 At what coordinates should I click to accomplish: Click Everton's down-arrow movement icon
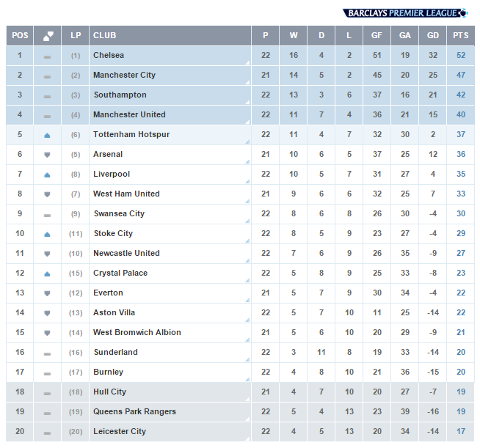coord(48,293)
